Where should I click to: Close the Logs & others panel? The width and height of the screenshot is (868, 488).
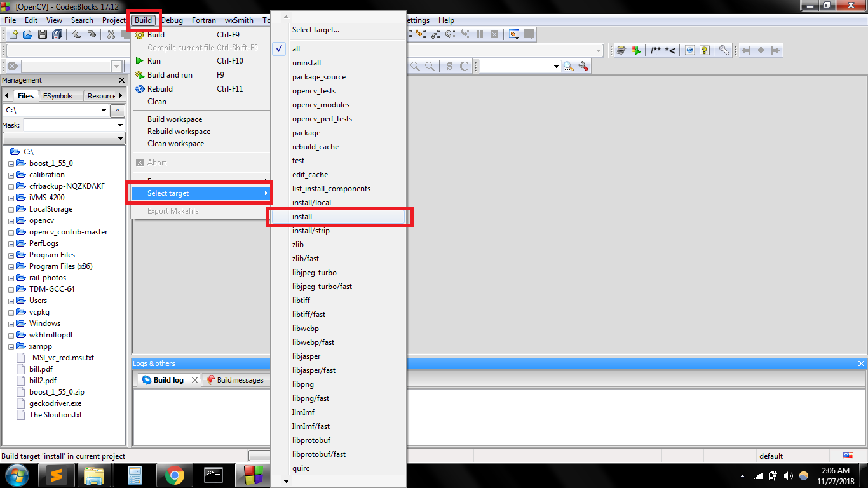862,363
